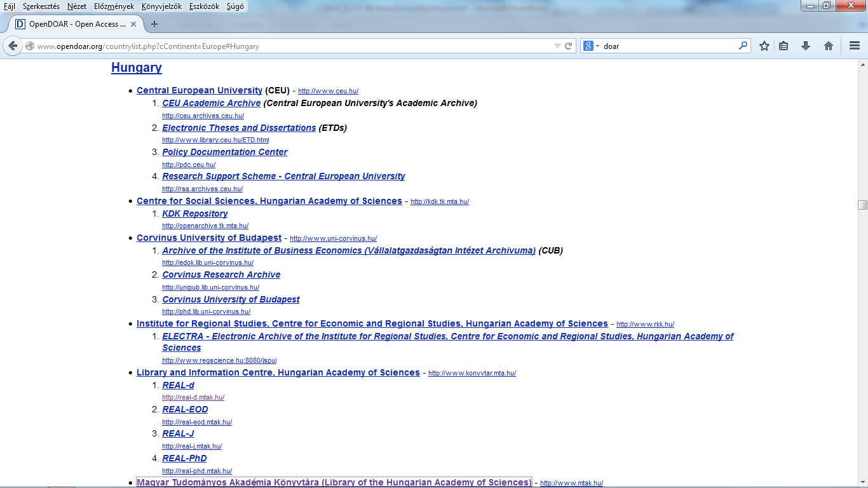This screenshot has width=868, height=488.
Task: Open URL history dropdown arrow in address bar
Action: tap(557, 46)
